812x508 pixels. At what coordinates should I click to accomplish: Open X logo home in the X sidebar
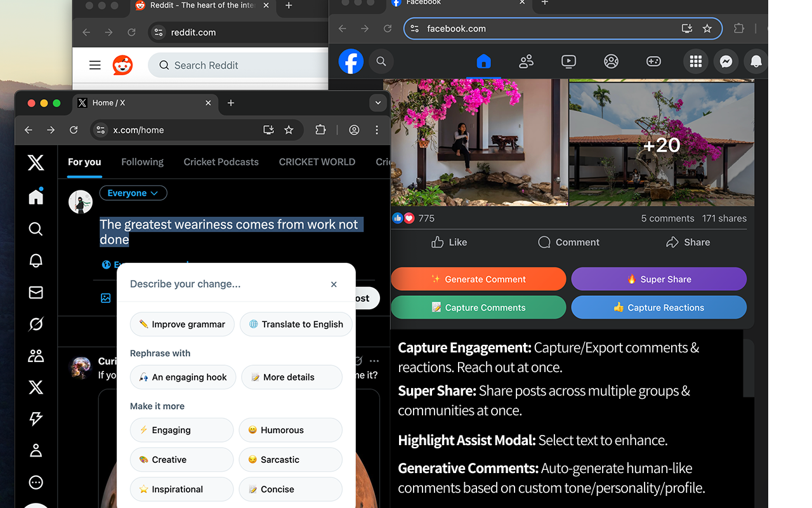(36, 163)
